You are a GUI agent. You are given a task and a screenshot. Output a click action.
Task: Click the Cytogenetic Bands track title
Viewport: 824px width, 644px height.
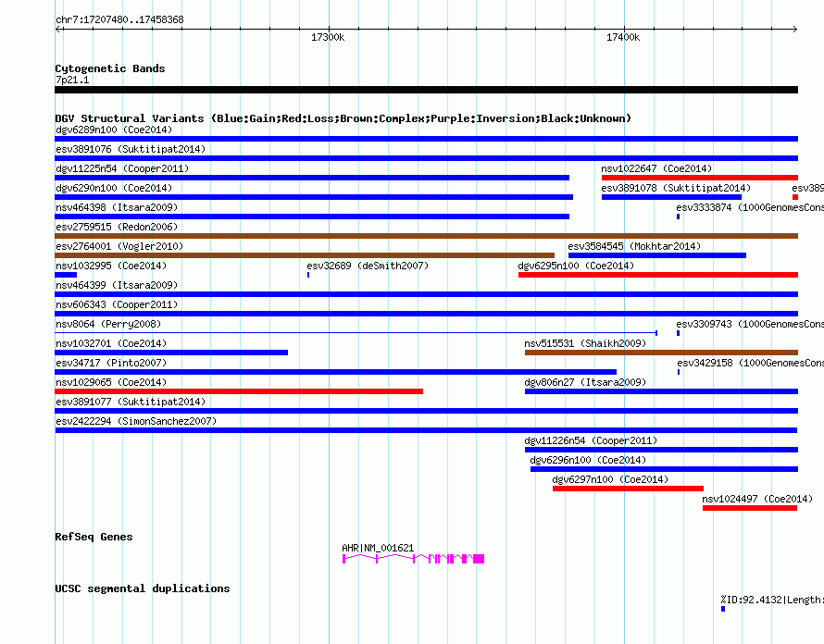(x=110, y=68)
